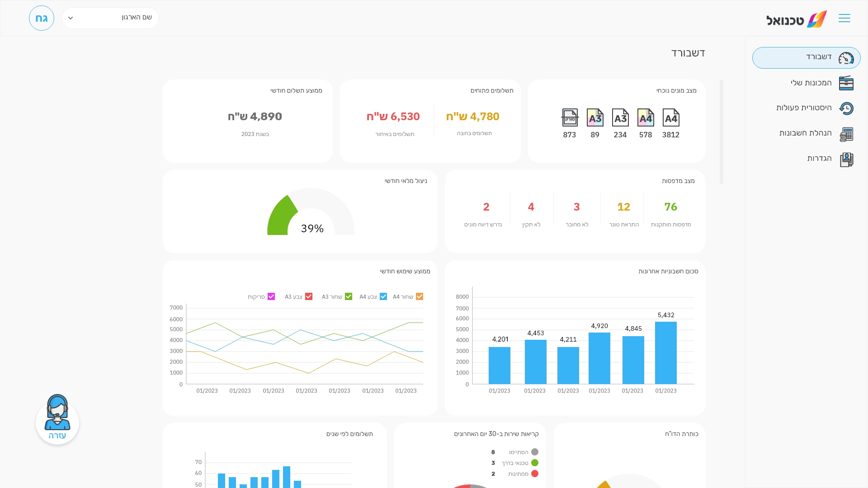The height and width of the screenshot is (488, 868).
Task: Click the printer machines icon in sidebar
Action: click(x=846, y=83)
